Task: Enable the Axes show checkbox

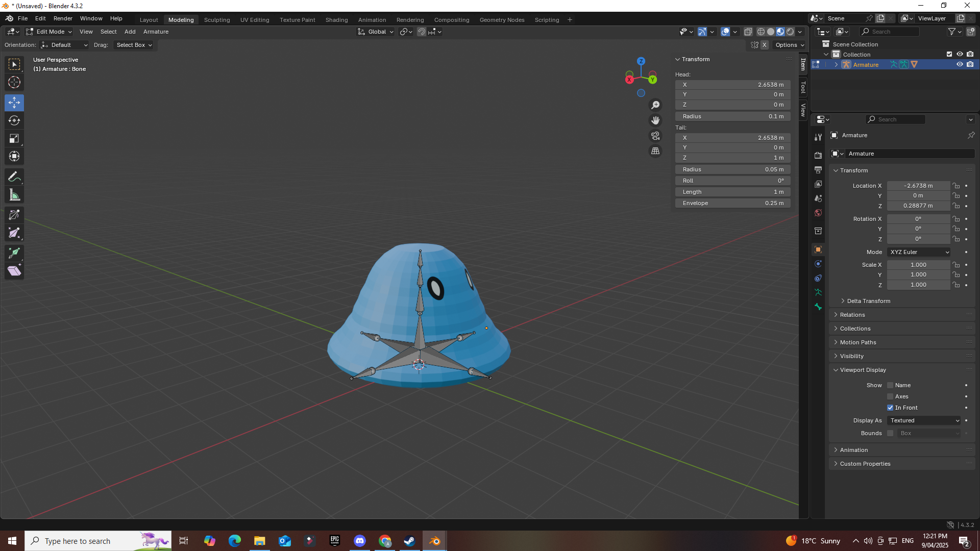Action: tap(890, 396)
